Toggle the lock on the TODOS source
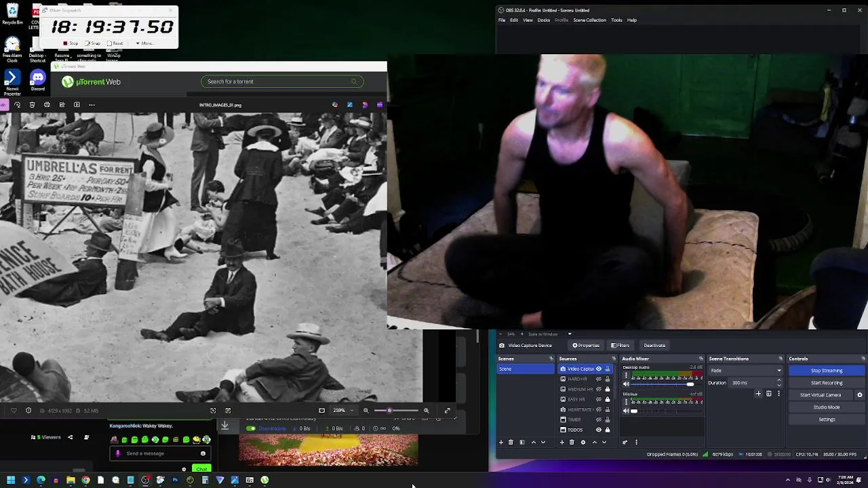This screenshot has width=868, height=488. pyautogui.click(x=608, y=430)
